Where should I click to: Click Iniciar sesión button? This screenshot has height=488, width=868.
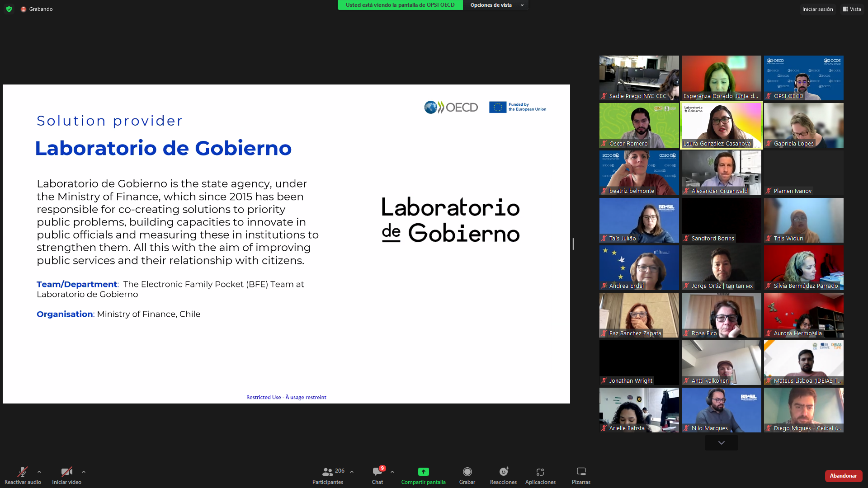pos(817,9)
